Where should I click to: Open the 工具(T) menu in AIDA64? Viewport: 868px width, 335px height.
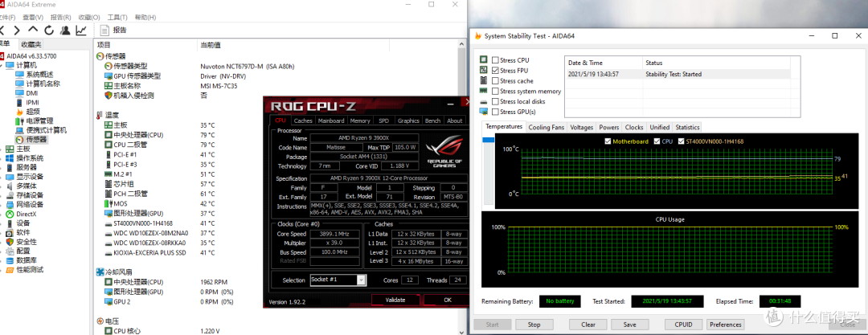[x=117, y=18]
